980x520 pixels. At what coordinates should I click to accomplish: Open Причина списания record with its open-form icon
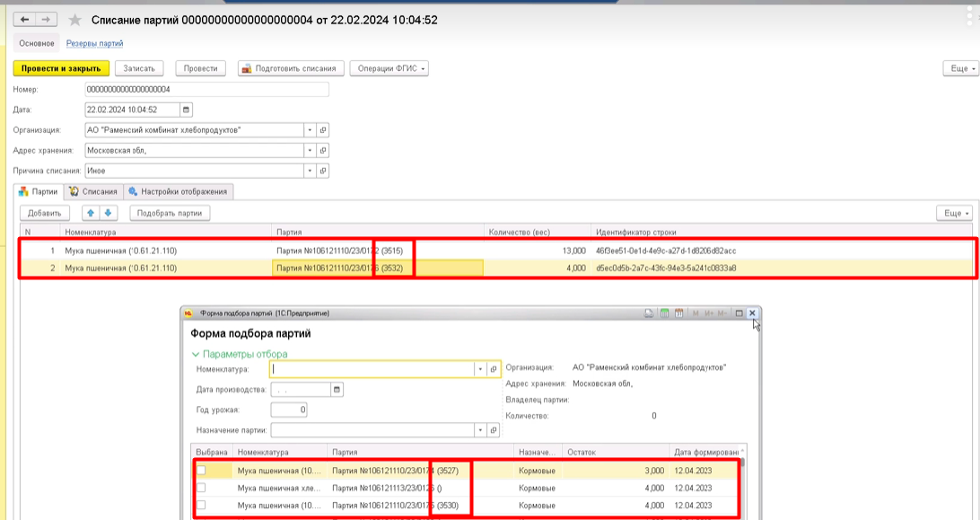pos(323,171)
